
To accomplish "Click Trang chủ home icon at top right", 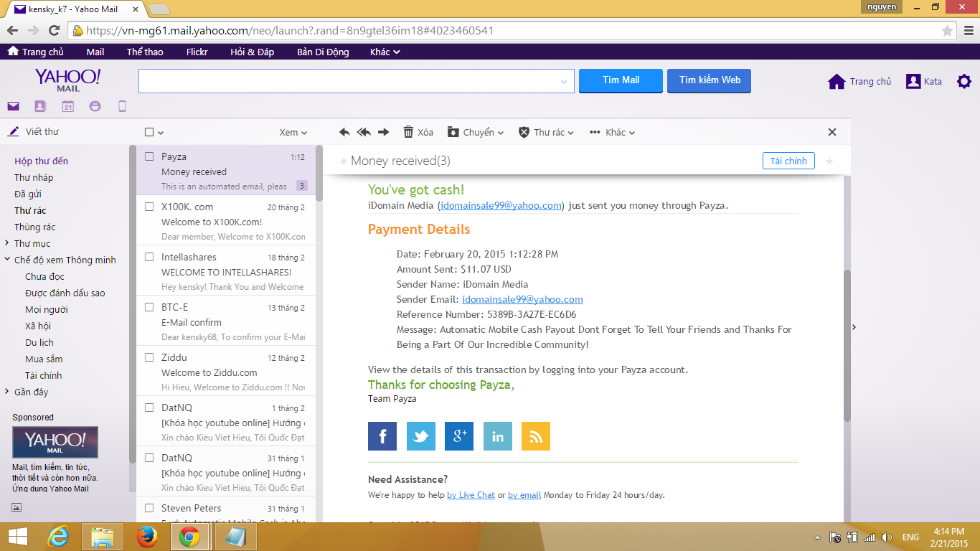I will click(837, 81).
